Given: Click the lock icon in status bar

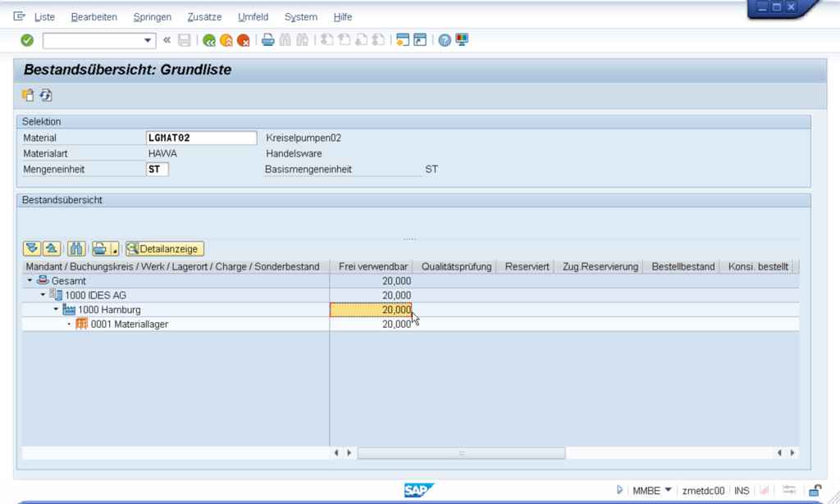Looking at the screenshot, I should [815, 490].
